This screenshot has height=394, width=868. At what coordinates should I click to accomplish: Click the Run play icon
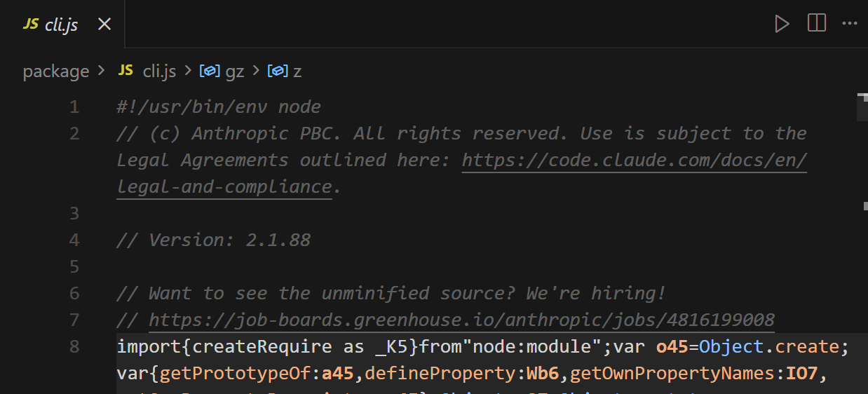pos(782,24)
